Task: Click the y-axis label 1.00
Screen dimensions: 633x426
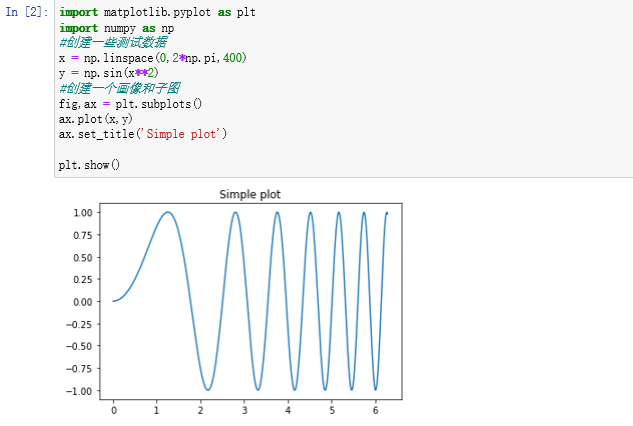Action: coord(83,213)
